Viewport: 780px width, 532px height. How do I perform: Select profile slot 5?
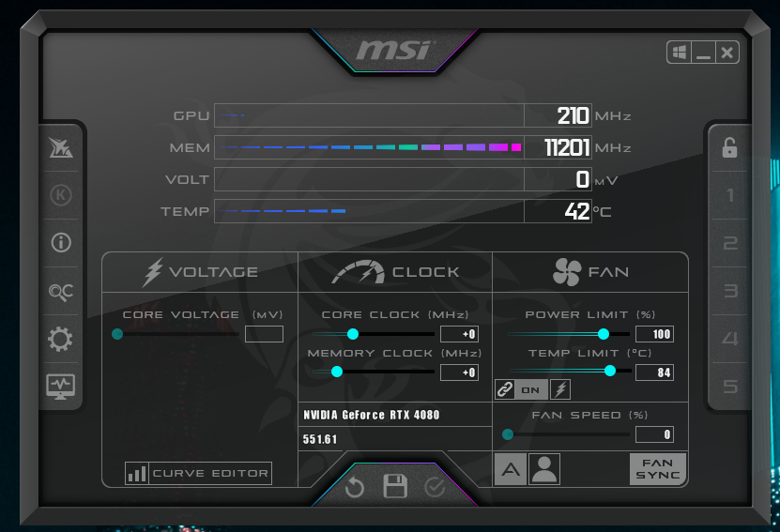tap(729, 387)
